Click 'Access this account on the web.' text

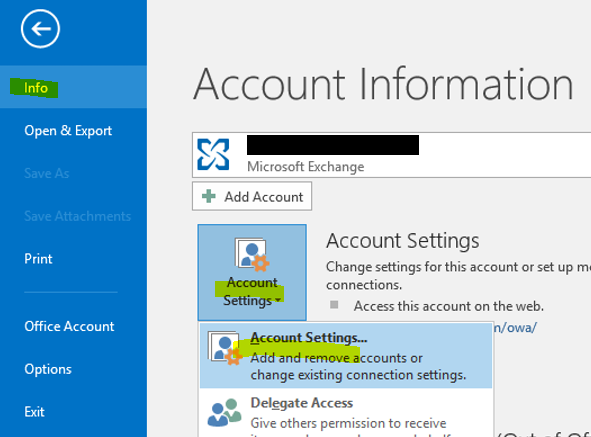pos(449,306)
